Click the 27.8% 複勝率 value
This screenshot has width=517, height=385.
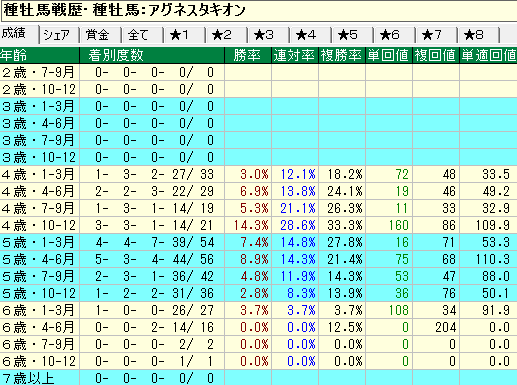345,242
